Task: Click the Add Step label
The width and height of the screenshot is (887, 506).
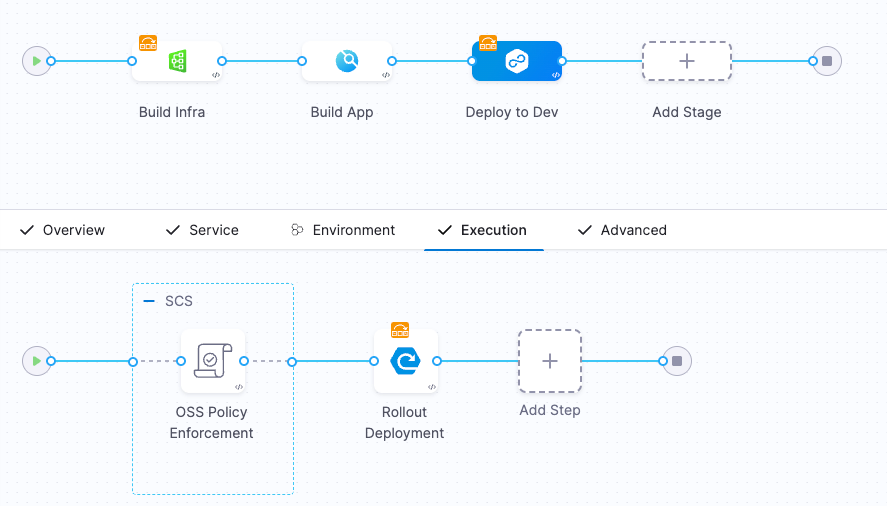Action: pyautogui.click(x=550, y=410)
